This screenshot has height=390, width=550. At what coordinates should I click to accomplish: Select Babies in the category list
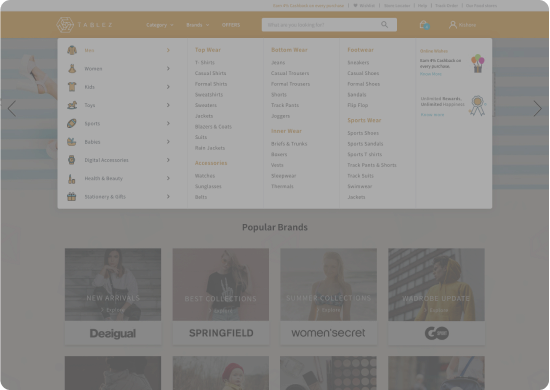(92, 142)
